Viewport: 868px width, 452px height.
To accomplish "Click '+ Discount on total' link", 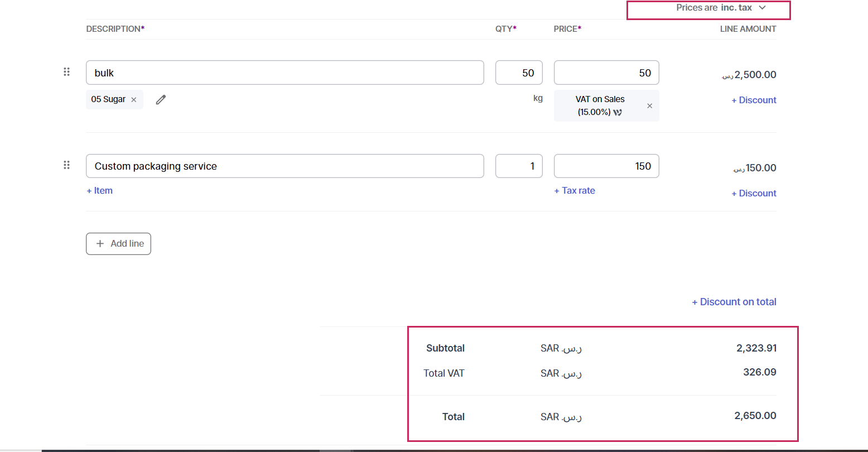I will click(x=734, y=302).
